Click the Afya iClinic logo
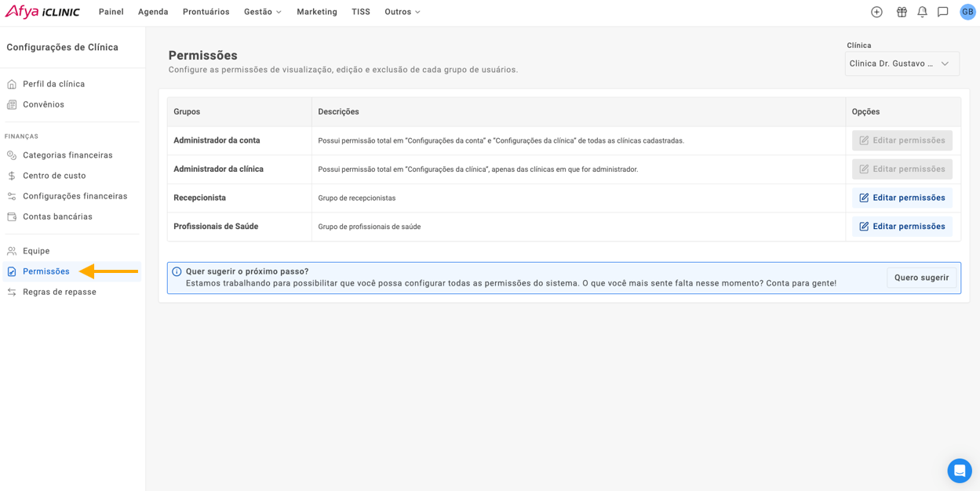Viewport: 980px width, 491px height. (42, 12)
